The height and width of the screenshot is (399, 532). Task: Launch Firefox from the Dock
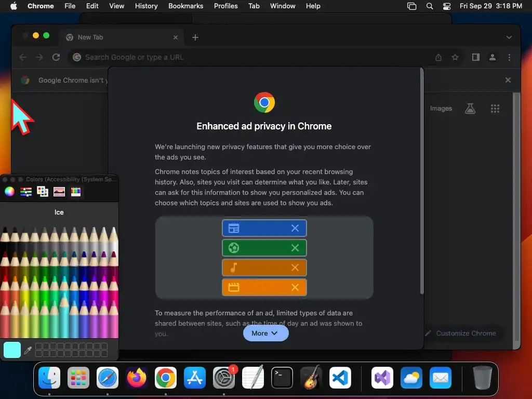pos(137,378)
